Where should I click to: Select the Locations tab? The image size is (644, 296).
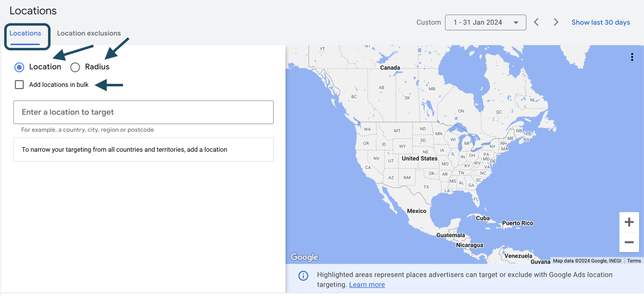(x=25, y=33)
